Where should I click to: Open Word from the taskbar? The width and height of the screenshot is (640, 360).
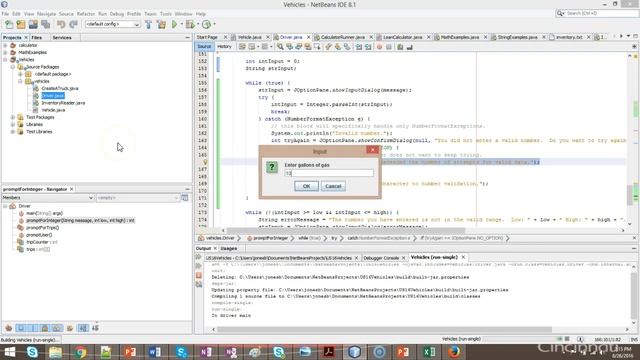155,352
